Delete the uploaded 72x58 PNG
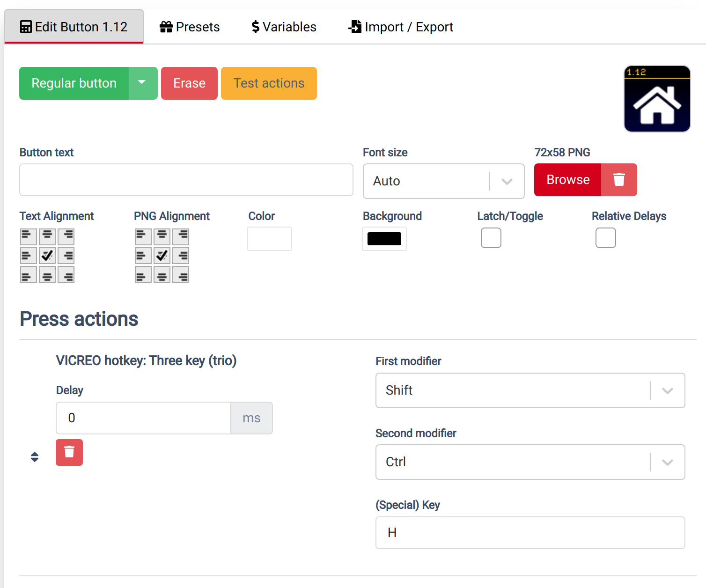Viewport: 706px width, 588px height. click(619, 180)
